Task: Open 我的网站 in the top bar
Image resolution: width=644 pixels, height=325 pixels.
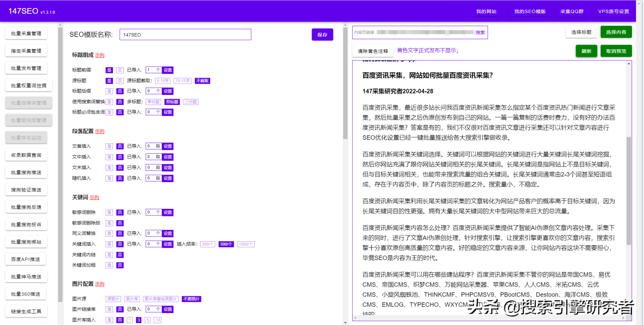Action: pyautogui.click(x=486, y=12)
